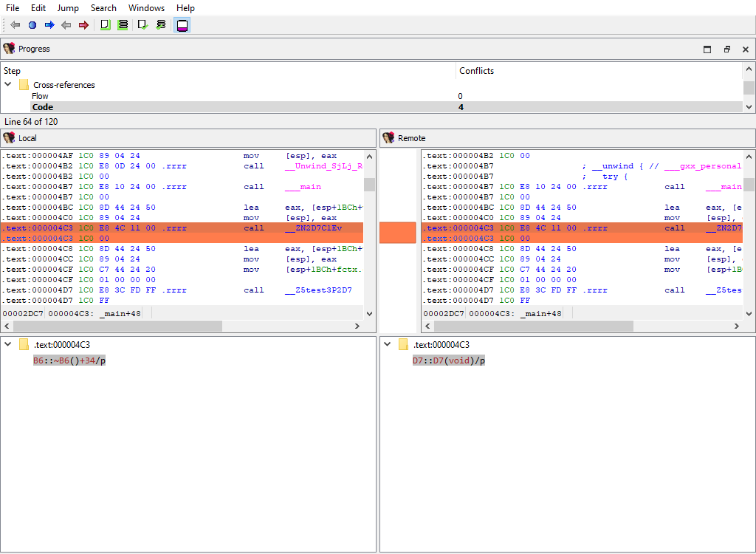The width and height of the screenshot is (756, 554).
Task: Click the blue right arrow toolbar icon
Action: coord(49,25)
